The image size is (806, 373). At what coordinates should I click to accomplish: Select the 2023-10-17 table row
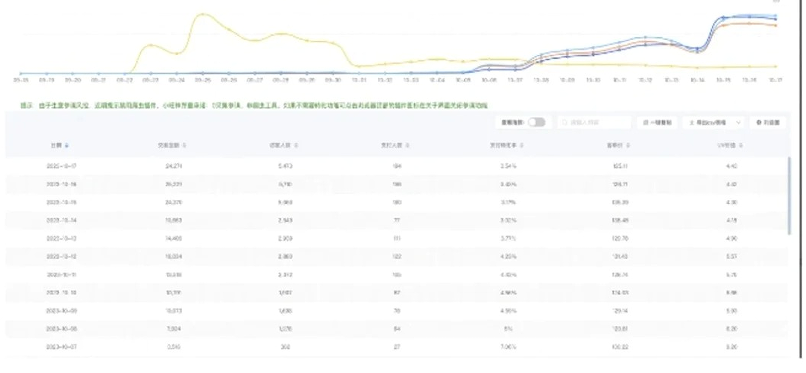(396, 166)
